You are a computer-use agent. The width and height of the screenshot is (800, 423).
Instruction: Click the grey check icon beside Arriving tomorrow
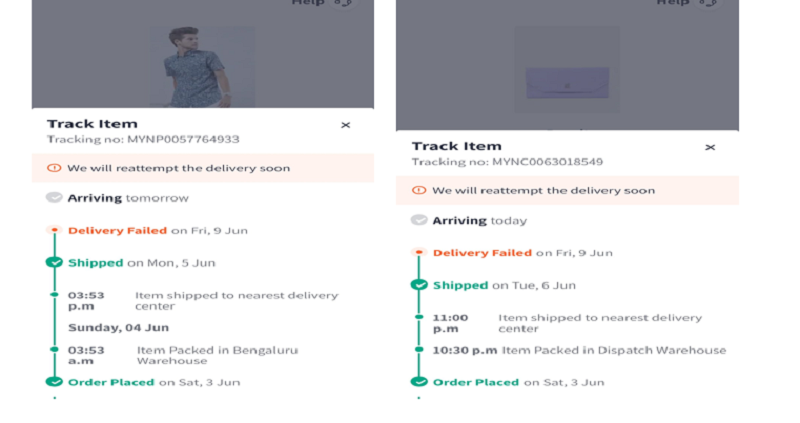[54, 197]
